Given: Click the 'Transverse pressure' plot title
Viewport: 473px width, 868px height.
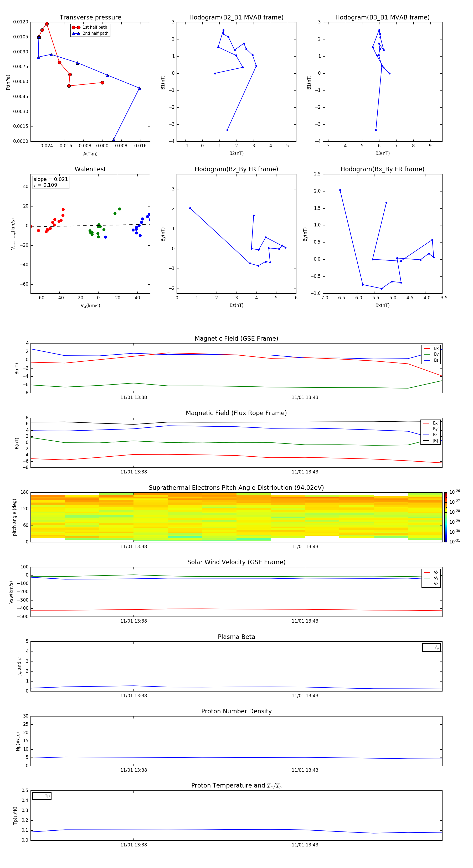Looking at the screenshot, I should point(90,17).
